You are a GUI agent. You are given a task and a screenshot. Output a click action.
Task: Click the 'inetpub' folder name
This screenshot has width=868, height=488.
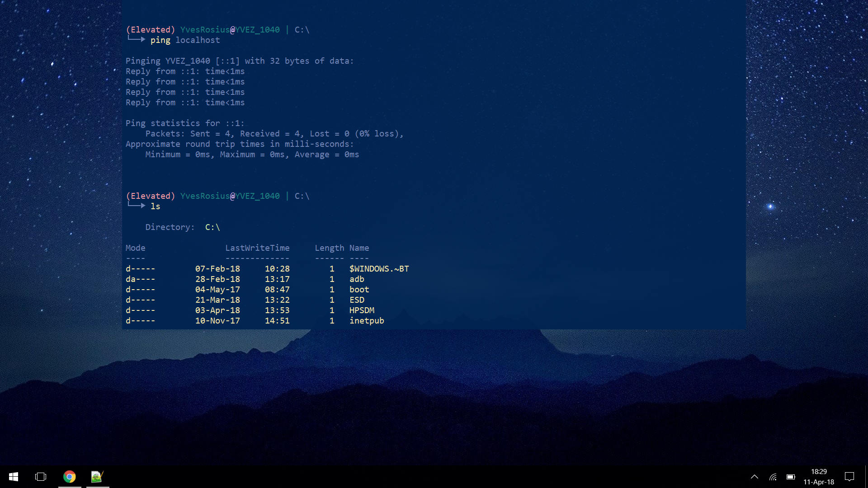[x=367, y=321]
